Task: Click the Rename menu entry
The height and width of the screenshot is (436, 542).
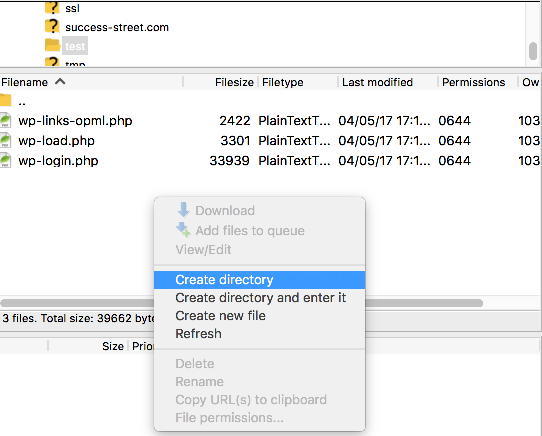Action: (259, 382)
